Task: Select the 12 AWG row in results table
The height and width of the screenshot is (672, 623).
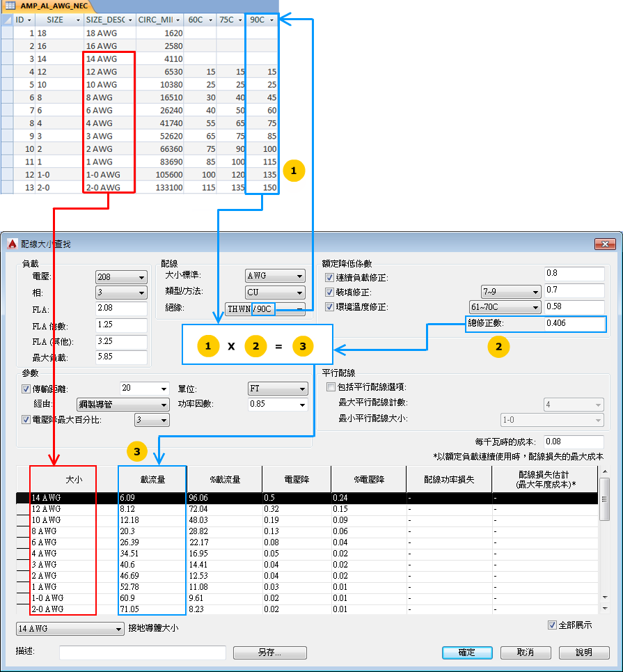Action: [x=307, y=509]
